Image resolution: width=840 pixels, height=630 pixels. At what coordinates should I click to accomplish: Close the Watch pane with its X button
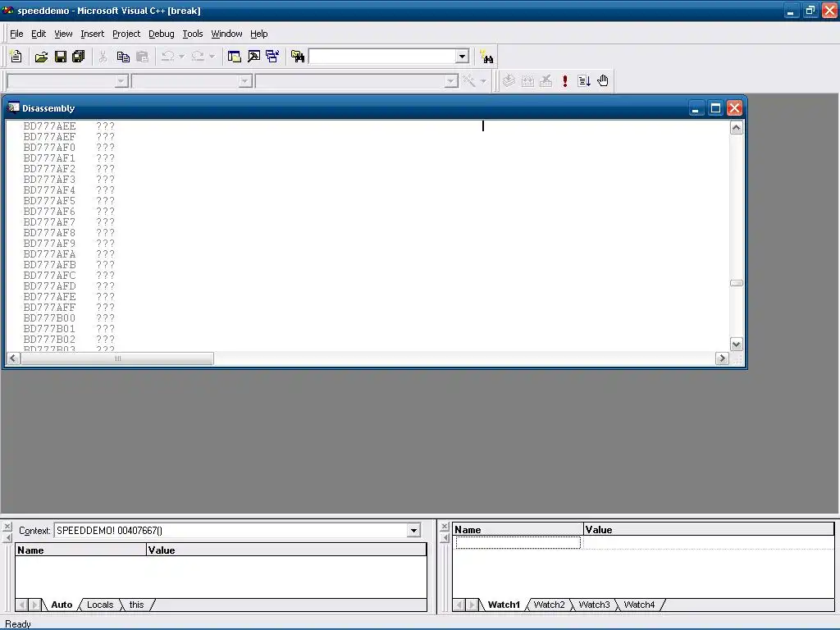tap(445, 527)
